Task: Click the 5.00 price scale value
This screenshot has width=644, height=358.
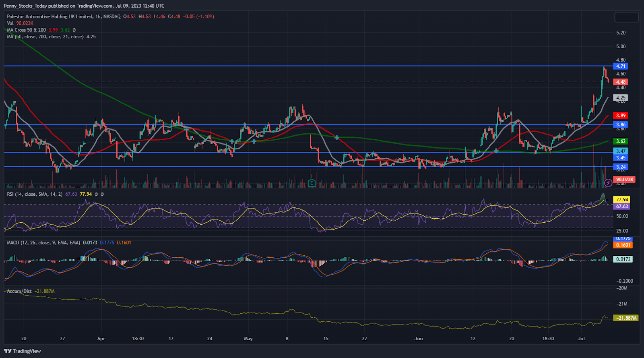Action: 621,46
